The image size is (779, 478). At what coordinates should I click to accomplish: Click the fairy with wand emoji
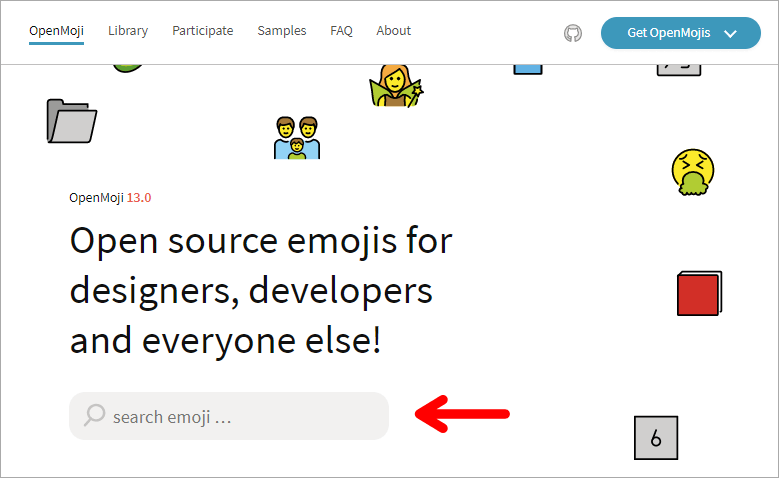click(x=396, y=85)
